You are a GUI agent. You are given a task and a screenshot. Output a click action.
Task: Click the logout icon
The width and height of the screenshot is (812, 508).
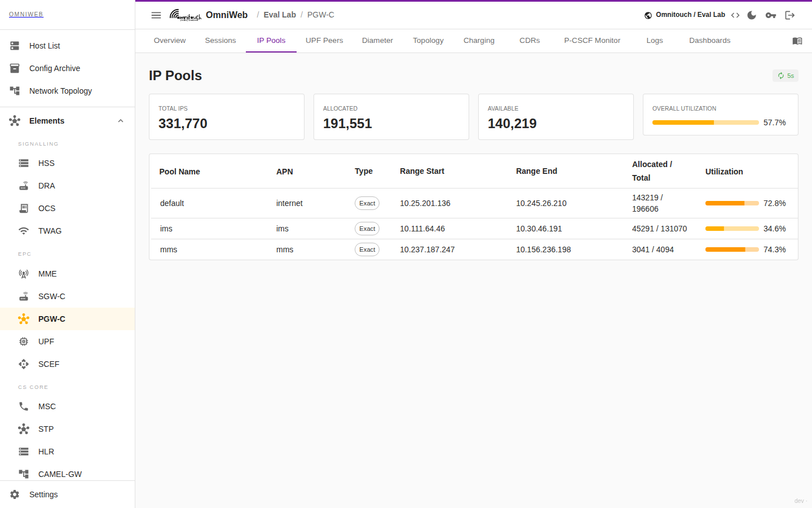[790, 15]
